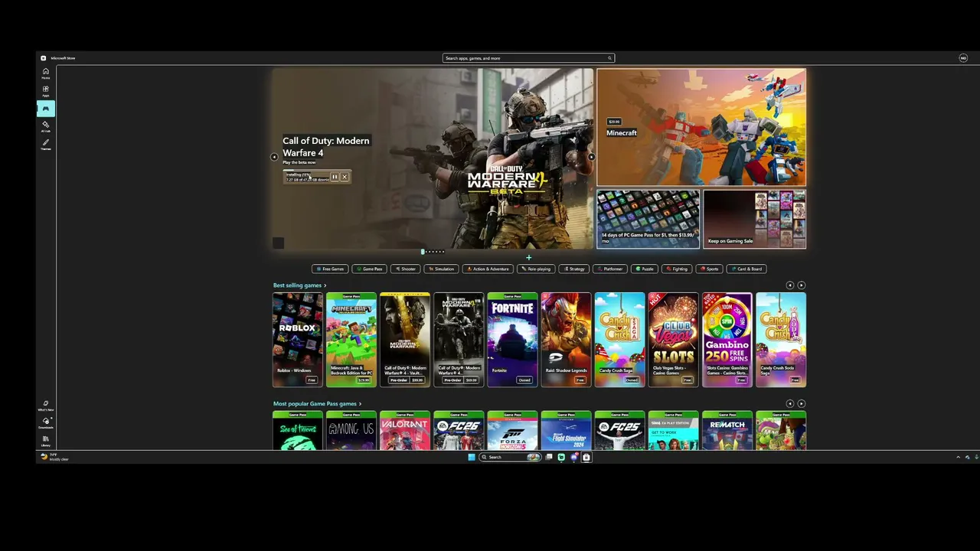
Task: Open Library in the sidebar
Action: point(45,440)
